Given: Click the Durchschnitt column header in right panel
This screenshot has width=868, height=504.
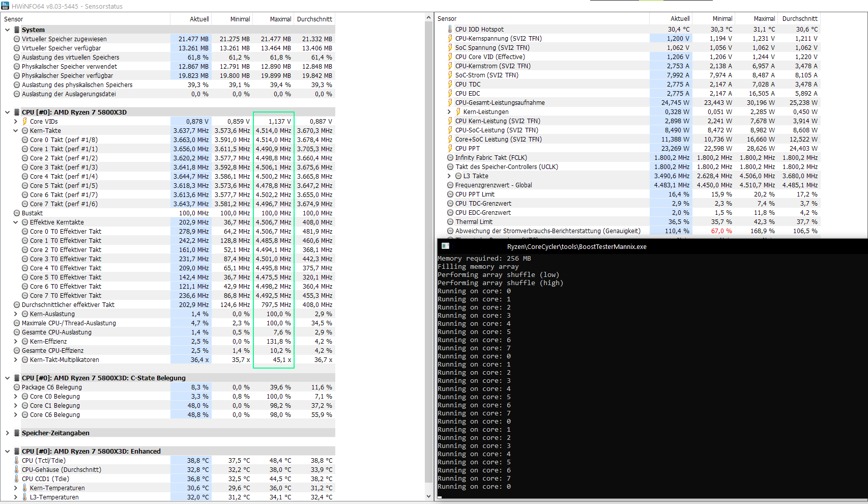Looking at the screenshot, I should tap(799, 18).
